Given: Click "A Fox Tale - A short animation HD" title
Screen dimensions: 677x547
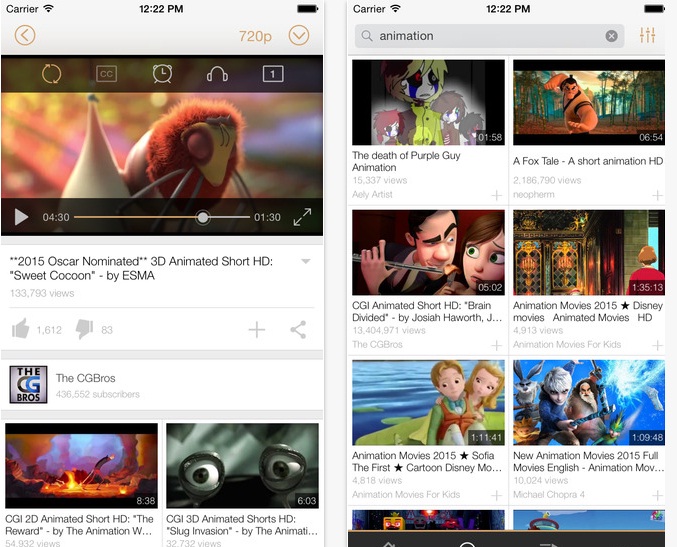Looking at the screenshot, I should 588,161.
